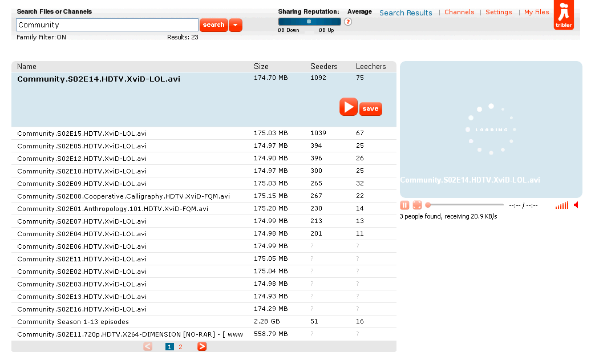
Task: Click the 1092 seeders value
Action: 318,78
